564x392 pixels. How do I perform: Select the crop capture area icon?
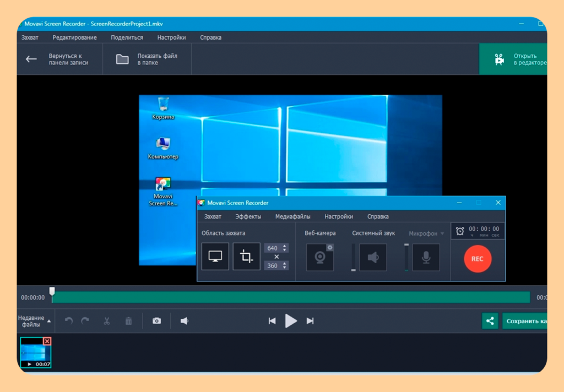click(246, 257)
